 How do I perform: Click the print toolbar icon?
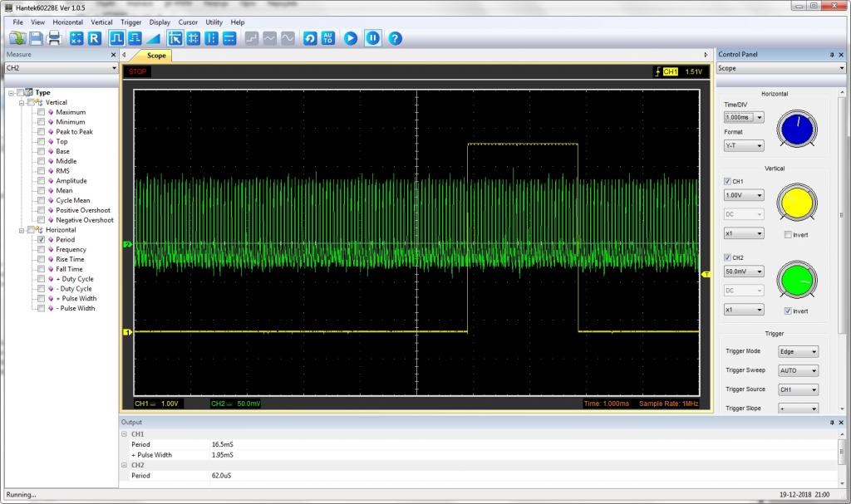point(55,38)
